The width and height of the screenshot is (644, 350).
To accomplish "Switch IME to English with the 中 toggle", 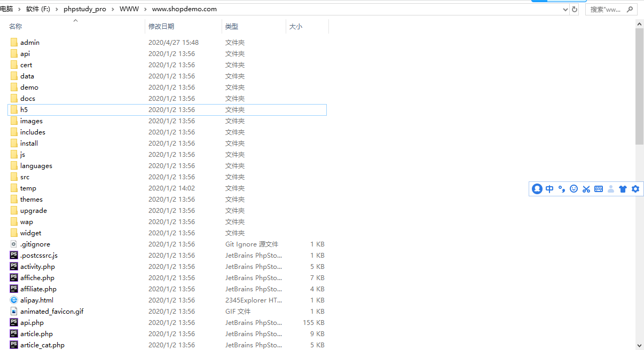I will click(x=549, y=188).
